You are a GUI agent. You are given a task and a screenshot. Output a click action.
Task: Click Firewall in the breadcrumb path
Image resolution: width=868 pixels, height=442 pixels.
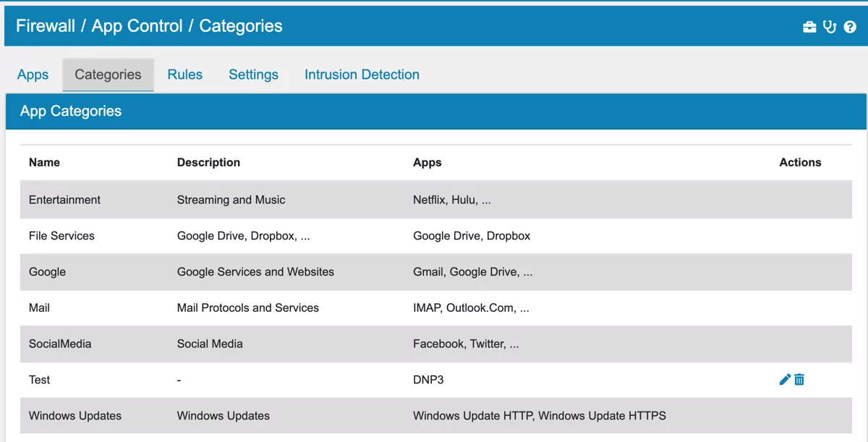(x=45, y=26)
